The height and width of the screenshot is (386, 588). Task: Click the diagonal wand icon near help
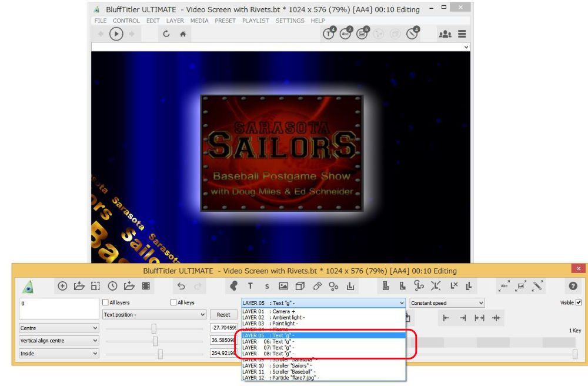pos(538,286)
